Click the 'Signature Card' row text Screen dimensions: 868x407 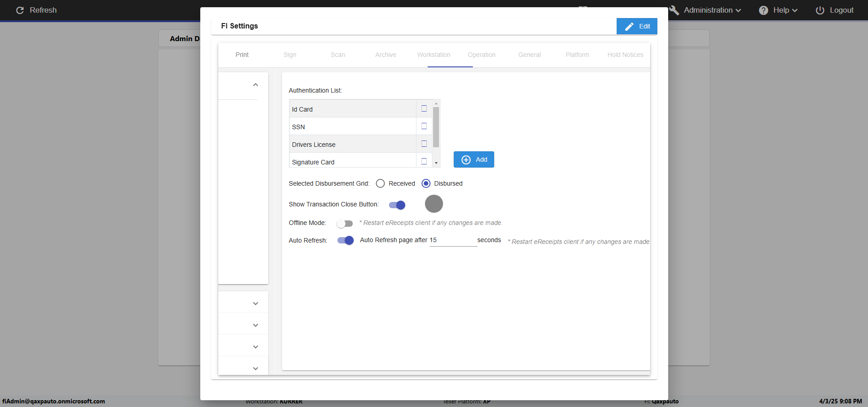pos(313,162)
